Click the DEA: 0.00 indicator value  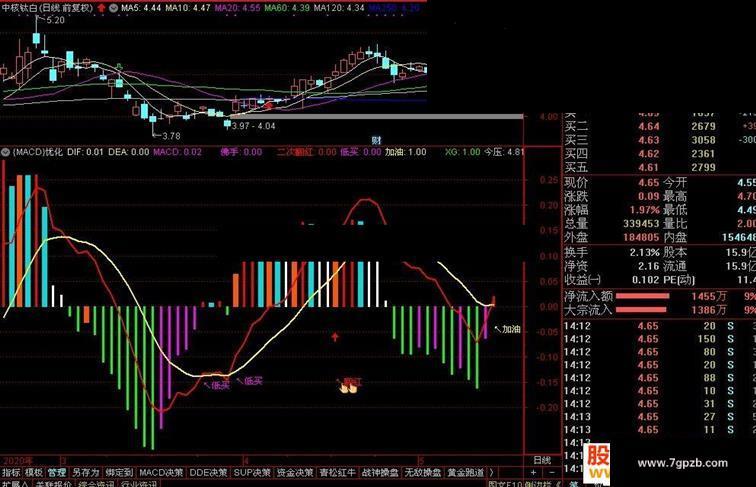[x=129, y=152]
